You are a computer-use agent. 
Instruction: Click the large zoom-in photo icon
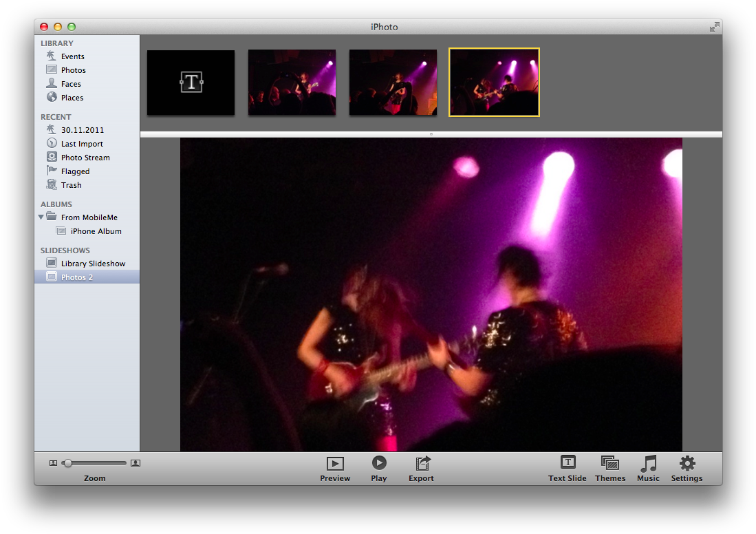136,463
